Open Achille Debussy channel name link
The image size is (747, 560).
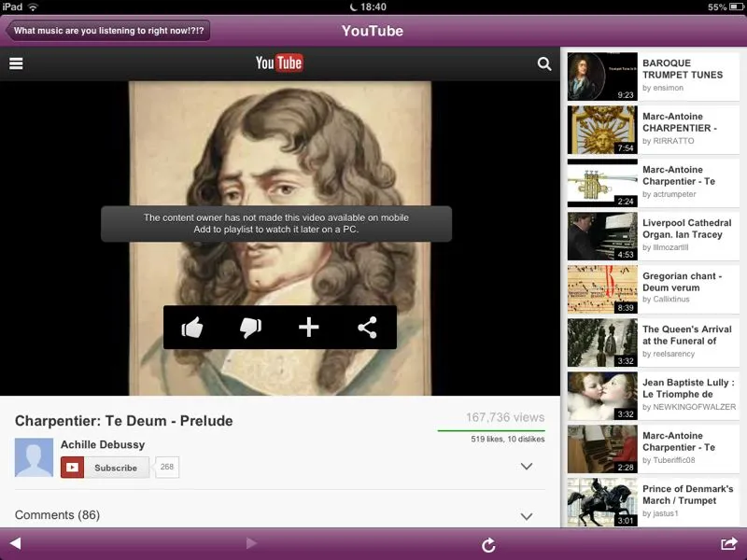click(x=103, y=445)
